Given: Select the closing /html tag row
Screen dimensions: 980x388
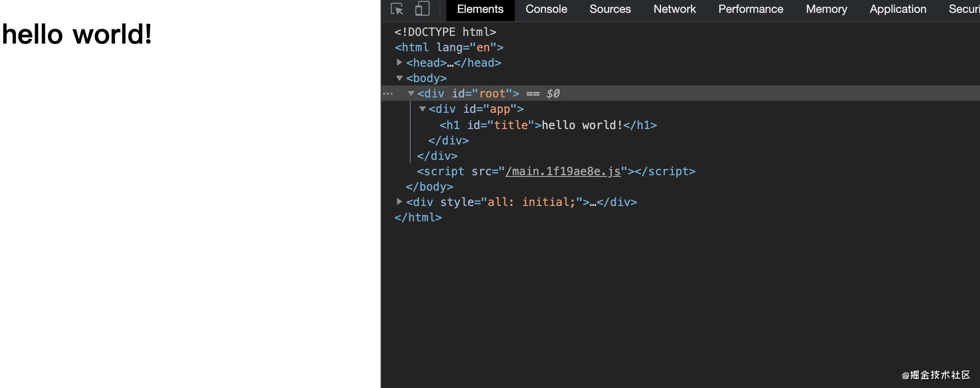Looking at the screenshot, I should pyautogui.click(x=418, y=218).
